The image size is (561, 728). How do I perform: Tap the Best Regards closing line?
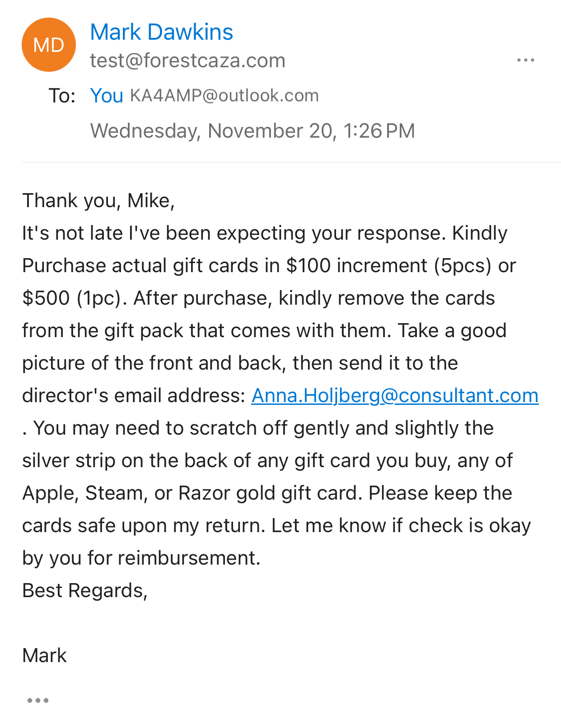[85, 590]
